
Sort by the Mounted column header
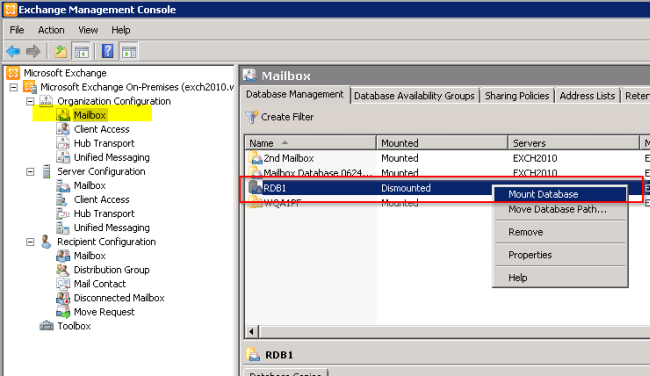click(x=442, y=143)
